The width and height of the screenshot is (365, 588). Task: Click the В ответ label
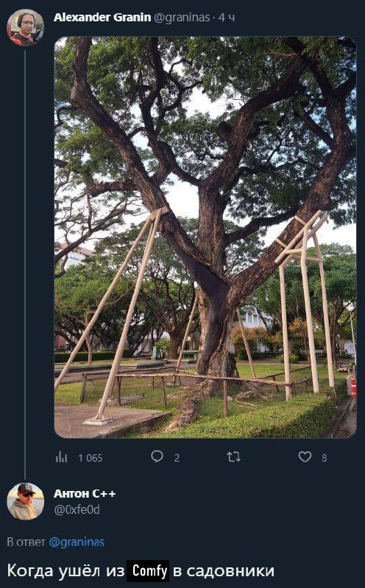[26, 542]
